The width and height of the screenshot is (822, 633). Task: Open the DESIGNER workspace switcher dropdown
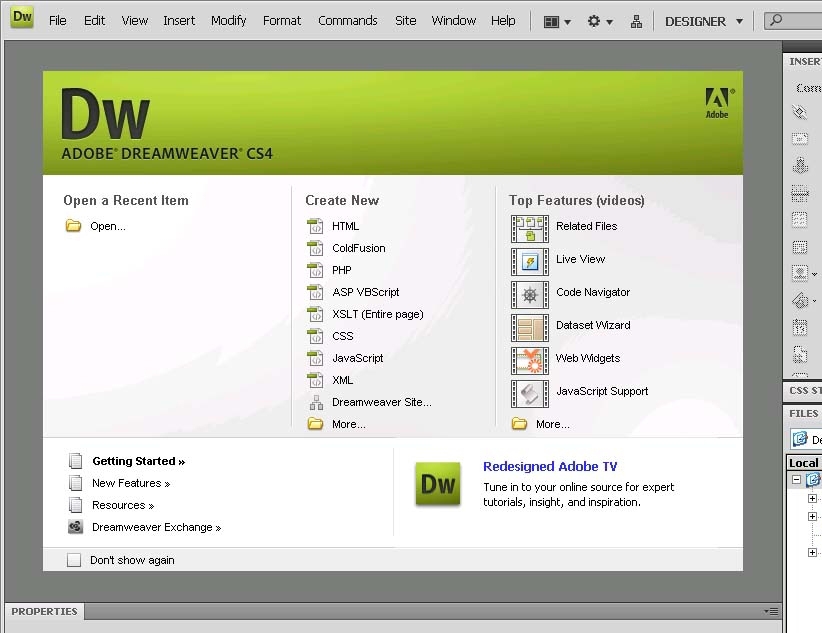click(x=704, y=22)
